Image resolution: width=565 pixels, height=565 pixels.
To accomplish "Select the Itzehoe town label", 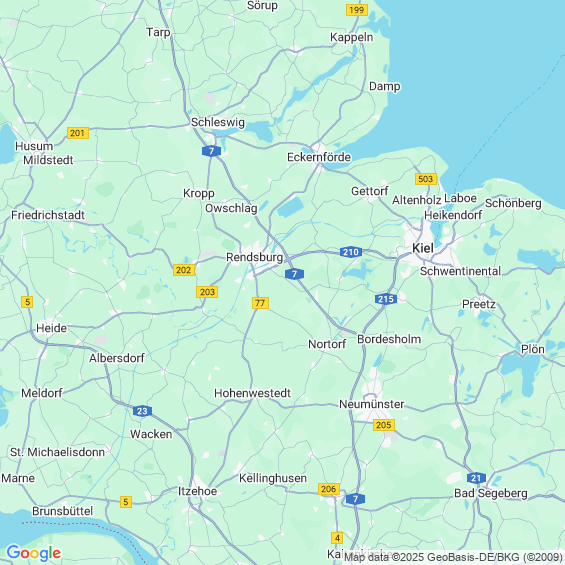I will (x=197, y=491).
